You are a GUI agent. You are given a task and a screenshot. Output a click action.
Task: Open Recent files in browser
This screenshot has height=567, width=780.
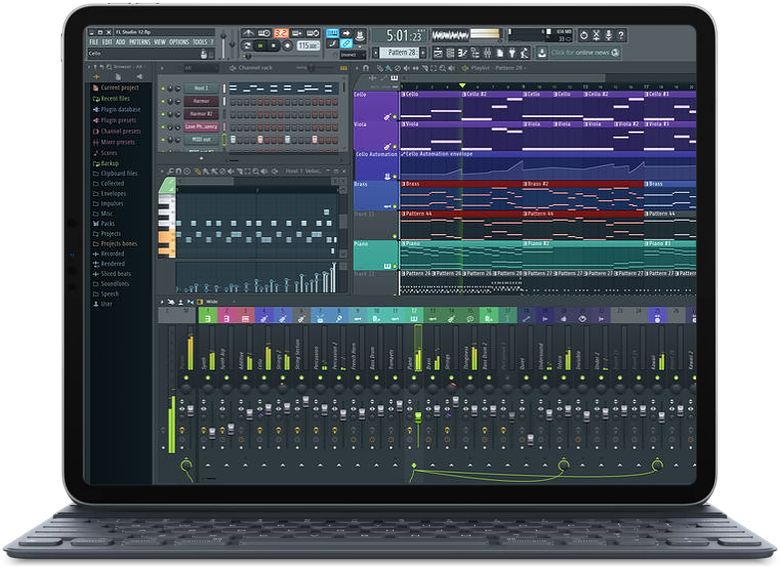111,98
